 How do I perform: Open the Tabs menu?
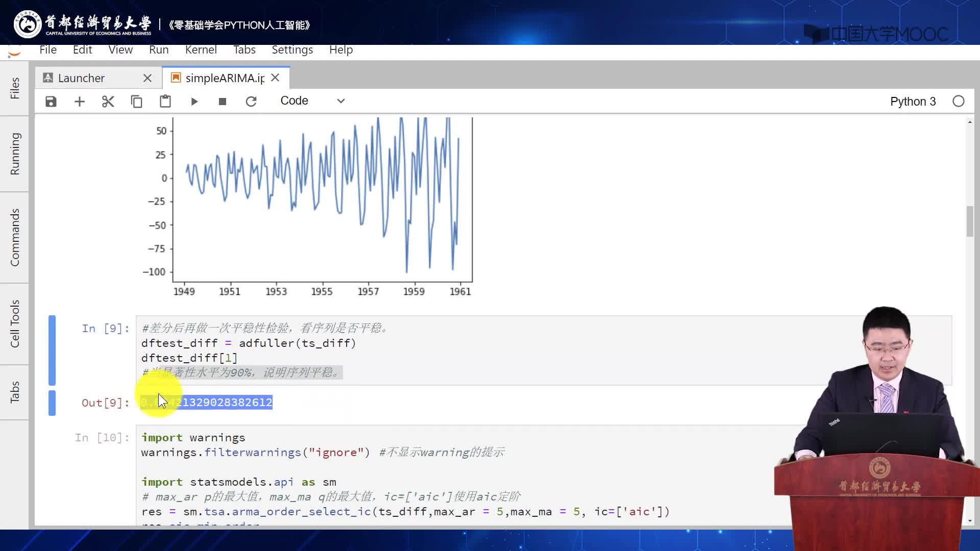point(244,50)
